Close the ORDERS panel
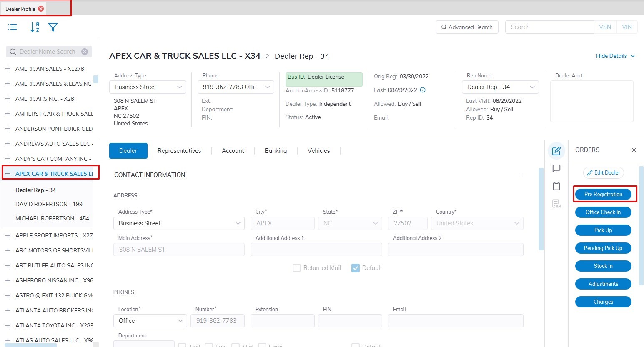644x347 pixels. click(x=634, y=150)
